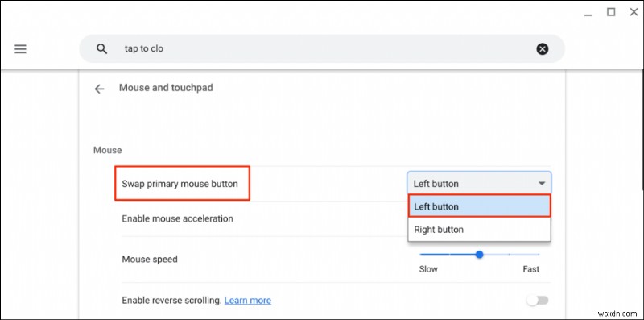Open the Learn more link
Viewport: 644px width, 320px height.
pyautogui.click(x=248, y=301)
